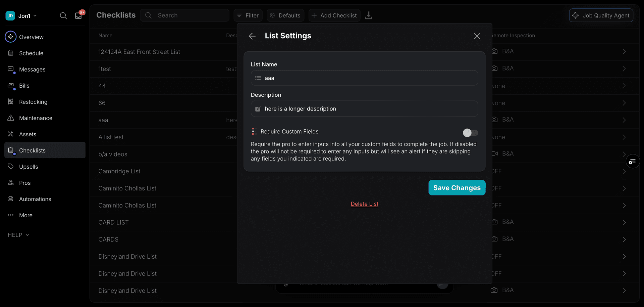This screenshot has height=307, width=644.
Task: Select the Messages sidebar icon
Action: pos(10,69)
